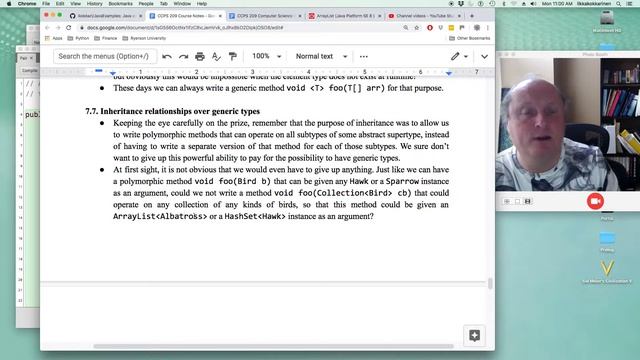Viewport: 640px width, 360px height.
Task: Select the four-frame photo mode in Photo Booth
Action: coord(507,201)
